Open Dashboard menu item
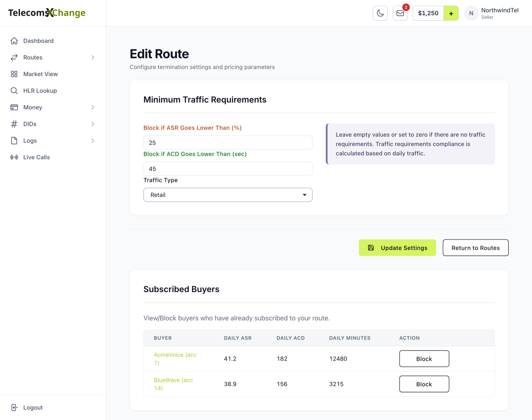532x420 pixels. [38, 41]
